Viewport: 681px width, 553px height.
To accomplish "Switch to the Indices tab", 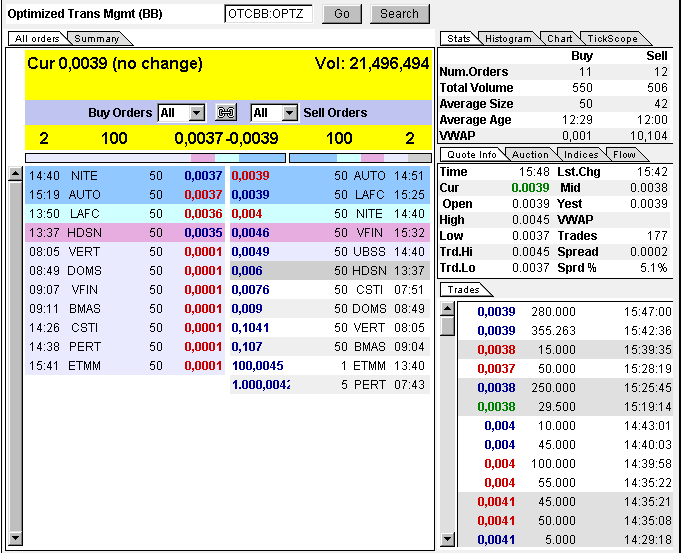I will point(581,155).
